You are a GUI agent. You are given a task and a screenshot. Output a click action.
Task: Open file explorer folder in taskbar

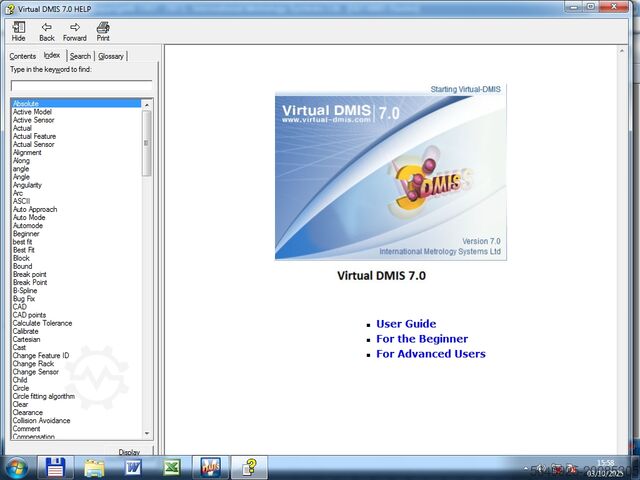(x=94, y=467)
